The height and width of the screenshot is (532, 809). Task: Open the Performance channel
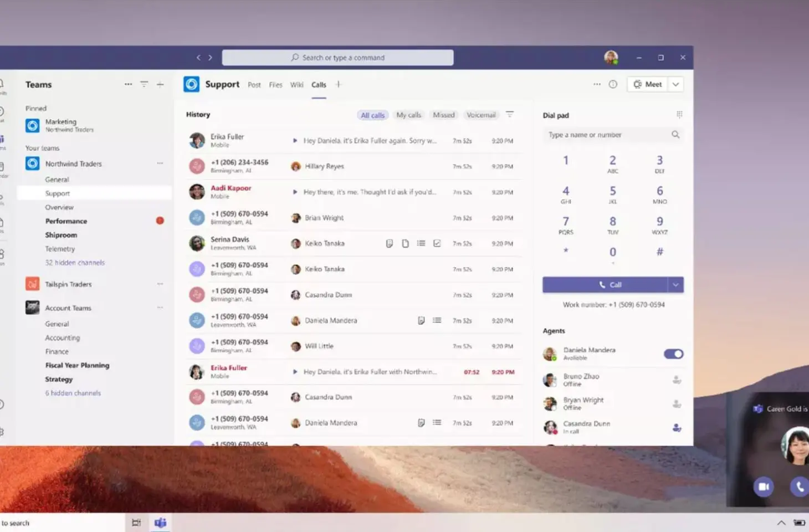(x=66, y=221)
